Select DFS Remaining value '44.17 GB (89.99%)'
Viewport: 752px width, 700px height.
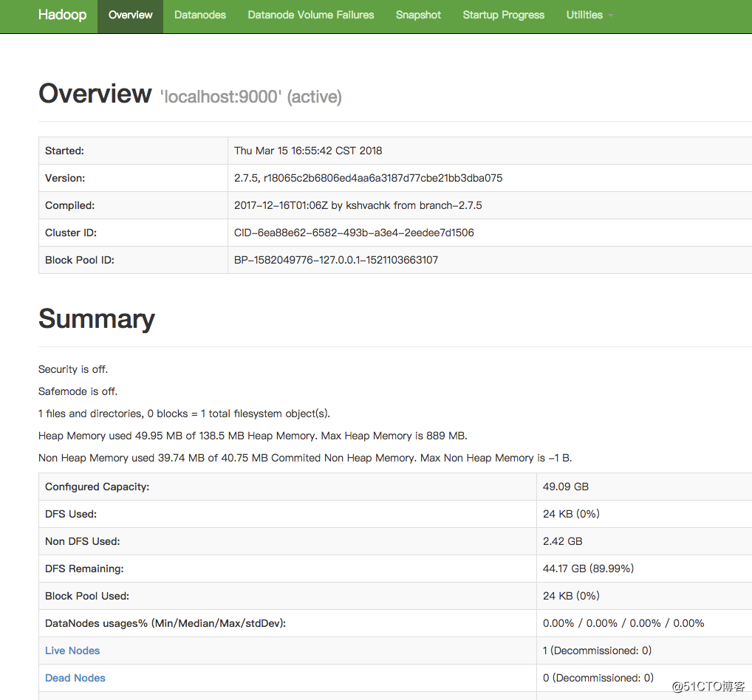click(x=589, y=569)
